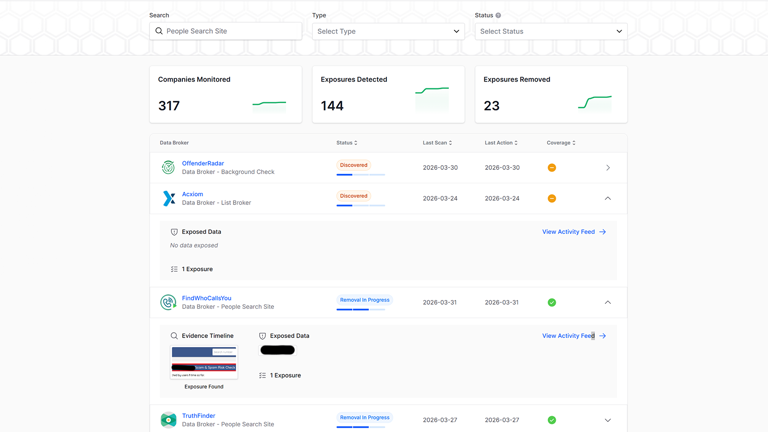
Task: Click the green coverage checkmark for FindWhoCallsYou
Action: click(551, 302)
